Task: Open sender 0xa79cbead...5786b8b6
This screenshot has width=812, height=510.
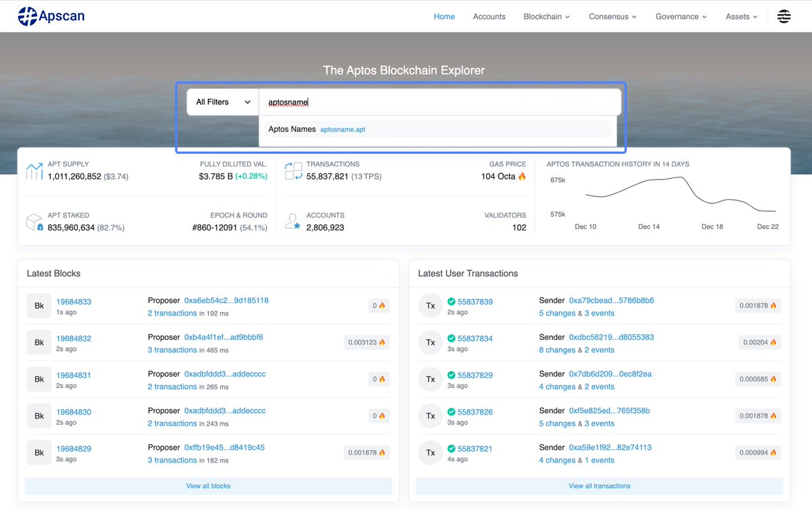Action: (612, 300)
